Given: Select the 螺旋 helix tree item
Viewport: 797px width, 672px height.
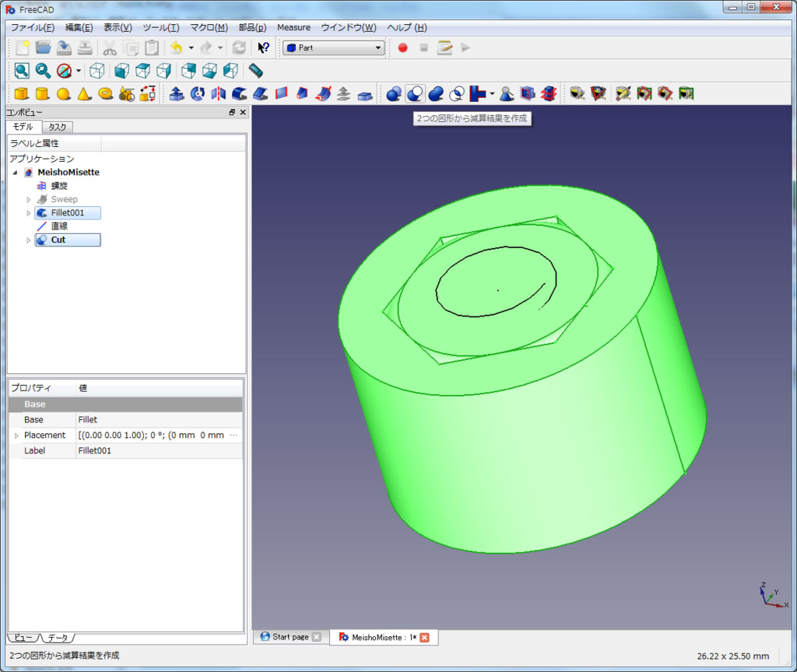Looking at the screenshot, I should (59, 186).
